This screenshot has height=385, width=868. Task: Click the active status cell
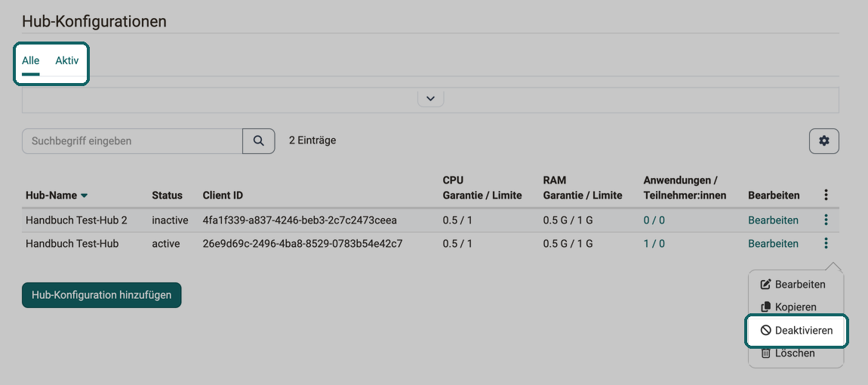click(x=166, y=243)
